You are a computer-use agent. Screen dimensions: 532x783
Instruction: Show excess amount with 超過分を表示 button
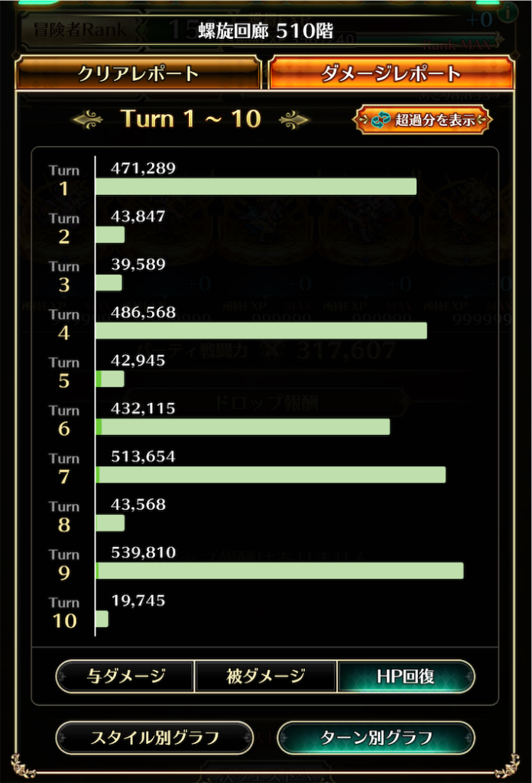click(x=423, y=120)
